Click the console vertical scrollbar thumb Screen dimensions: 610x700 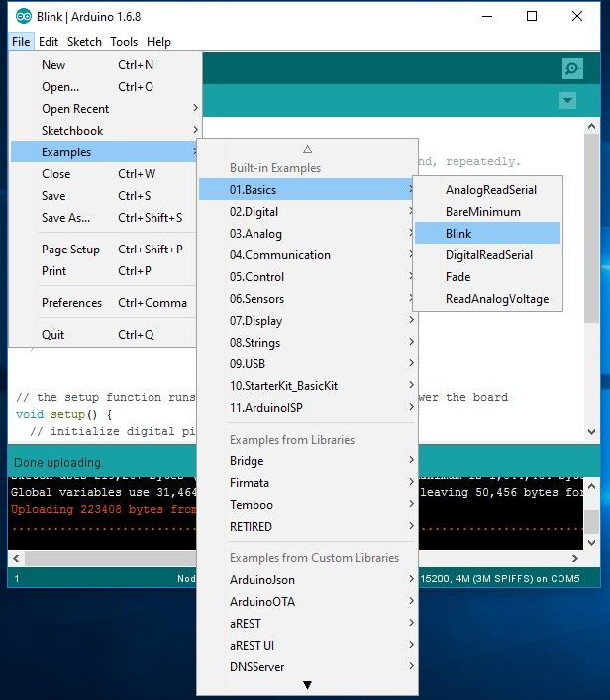coord(592,522)
